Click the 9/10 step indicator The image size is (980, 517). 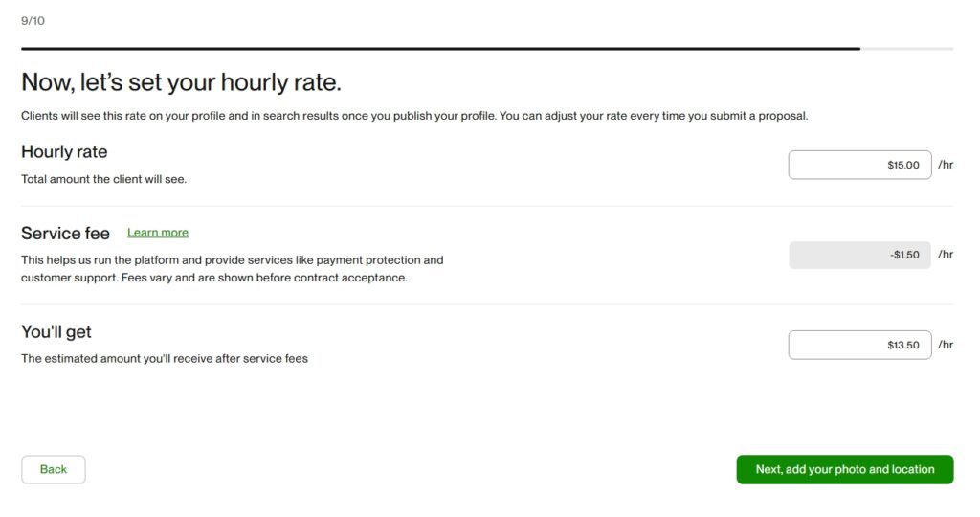coord(33,20)
